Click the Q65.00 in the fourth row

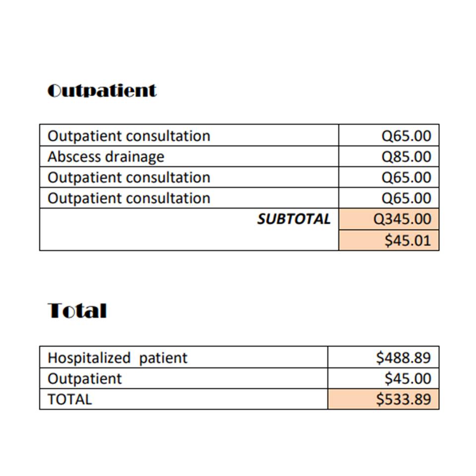pyautogui.click(x=389, y=198)
